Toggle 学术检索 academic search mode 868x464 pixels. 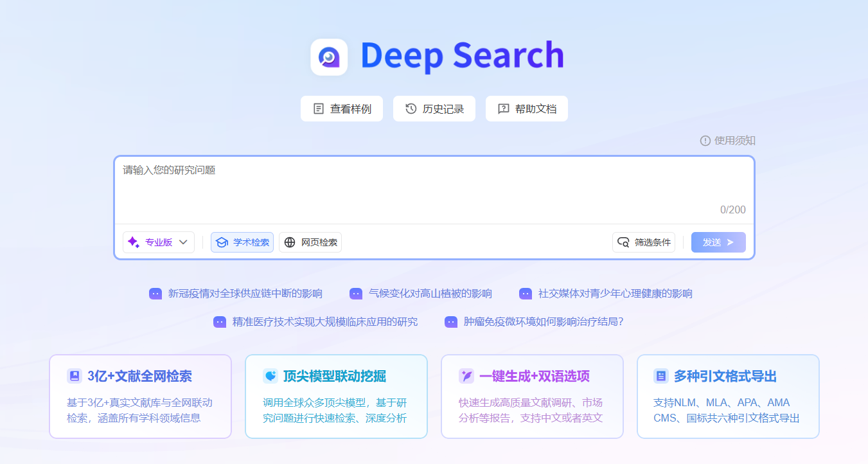[242, 242]
